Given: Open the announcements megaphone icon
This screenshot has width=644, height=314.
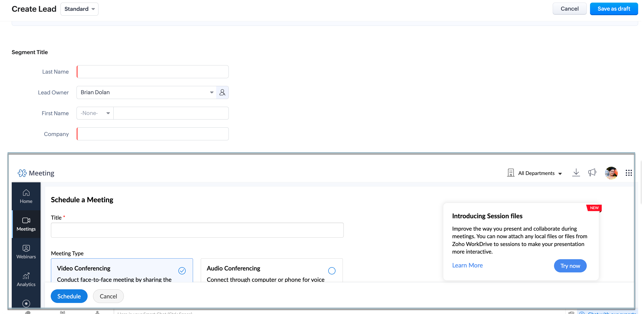Looking at the screenshot, I should tap(592, 172).
